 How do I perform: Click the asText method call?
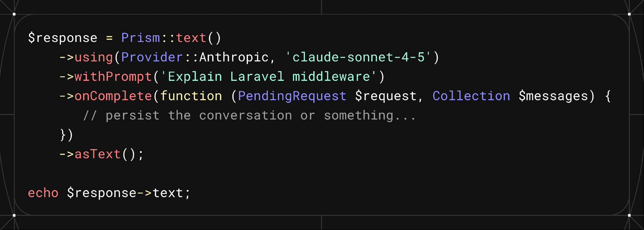[98, 154]
